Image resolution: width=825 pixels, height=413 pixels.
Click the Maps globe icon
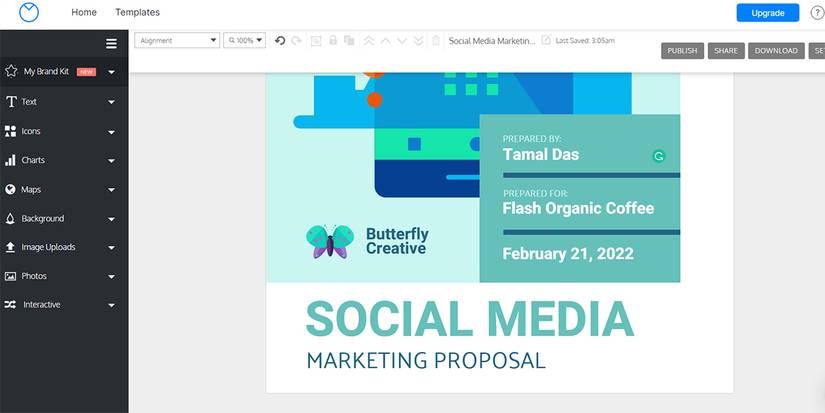(11, 189)
